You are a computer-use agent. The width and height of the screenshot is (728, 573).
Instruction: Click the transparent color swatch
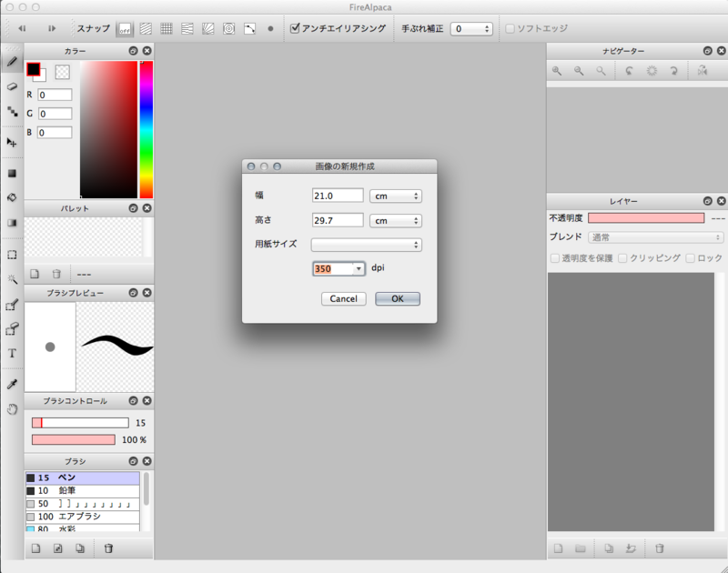tap(62, 72)
